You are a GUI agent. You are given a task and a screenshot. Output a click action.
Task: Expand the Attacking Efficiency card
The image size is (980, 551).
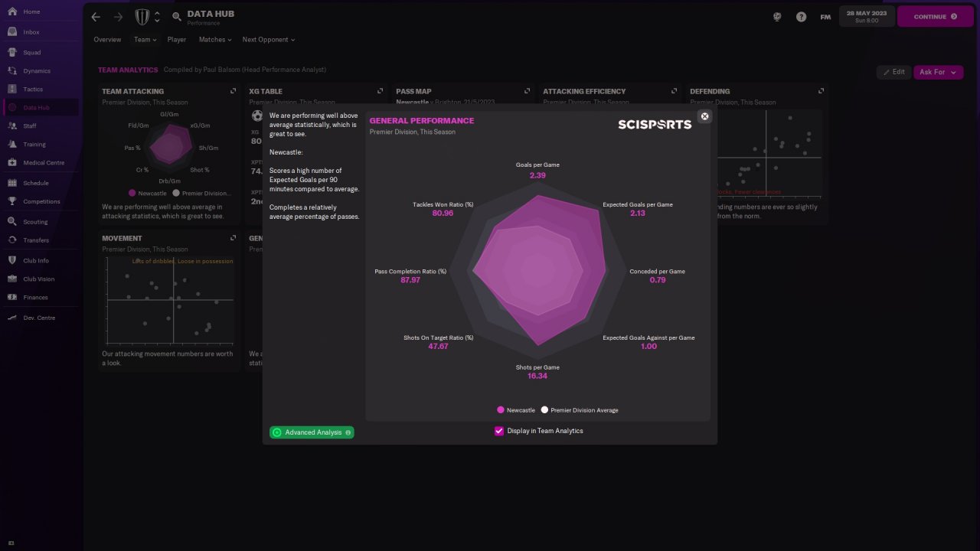[x=674, y=91]
